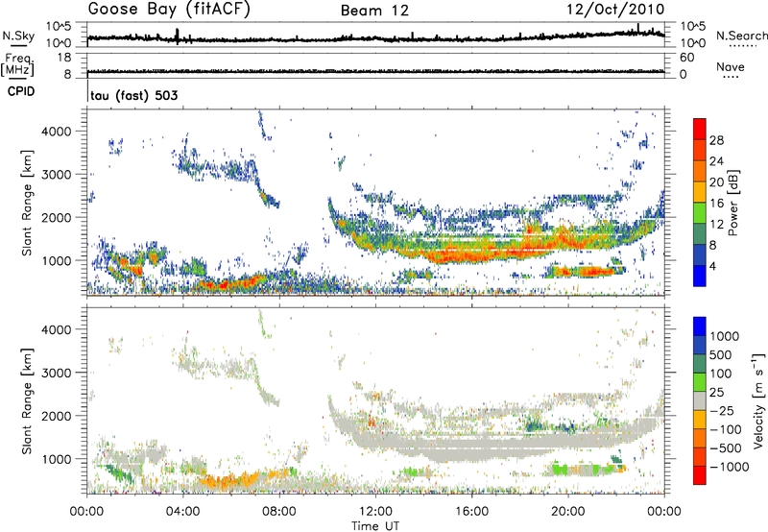
Task: Click the '-1000' velocity colorbar tick
Action: coord(729,467)
